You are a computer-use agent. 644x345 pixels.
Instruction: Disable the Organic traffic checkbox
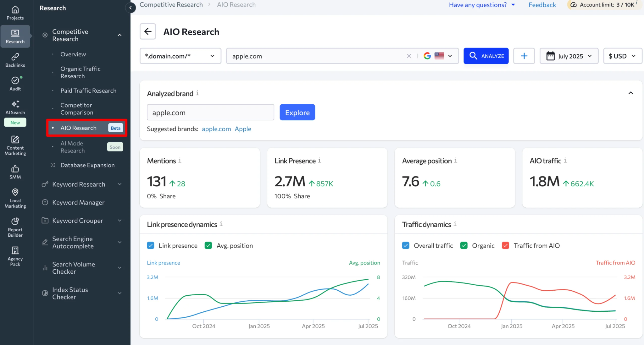point(464,245)
